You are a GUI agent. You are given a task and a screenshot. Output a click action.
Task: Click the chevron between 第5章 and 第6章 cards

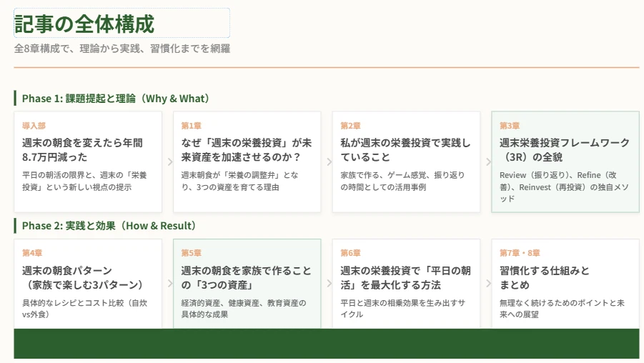328,284
